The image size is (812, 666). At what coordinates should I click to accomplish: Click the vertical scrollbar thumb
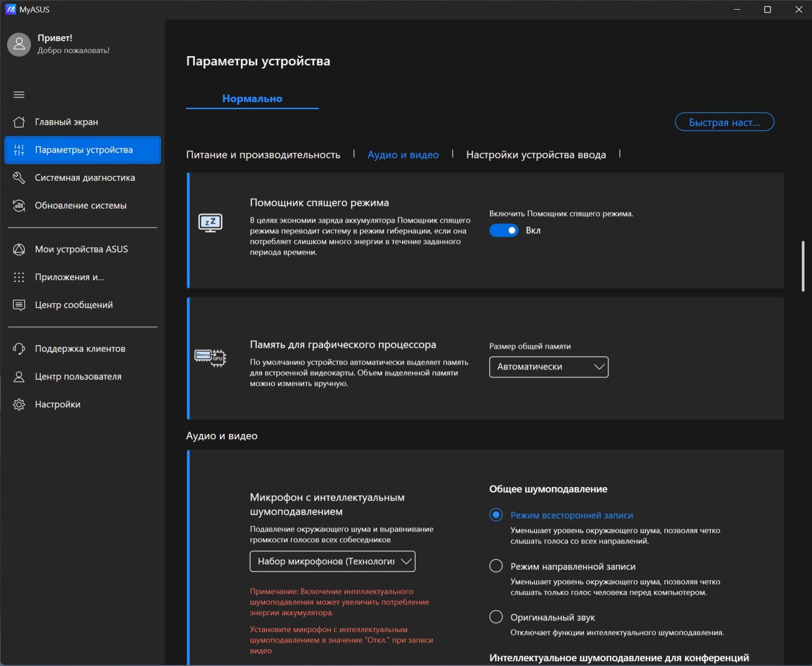(803, 266)
